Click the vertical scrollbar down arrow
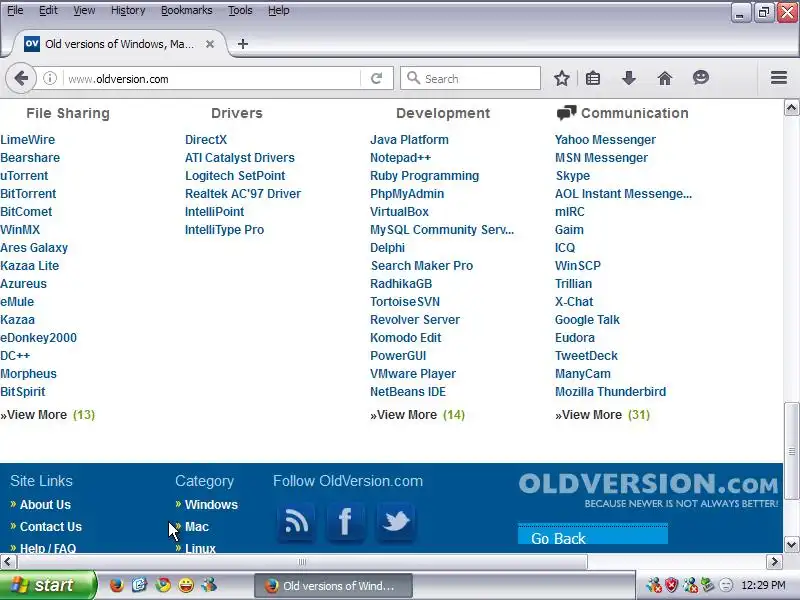 click(x=791, y=544)
